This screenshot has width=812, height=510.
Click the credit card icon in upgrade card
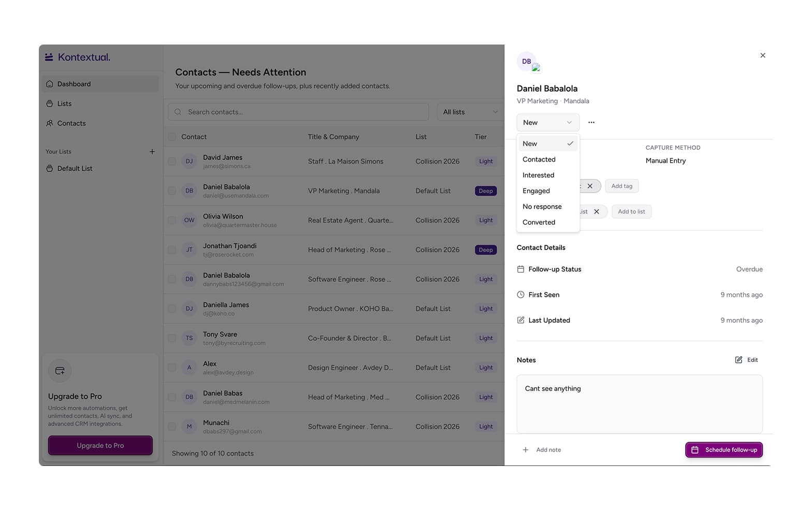click(x=60, y=371)
